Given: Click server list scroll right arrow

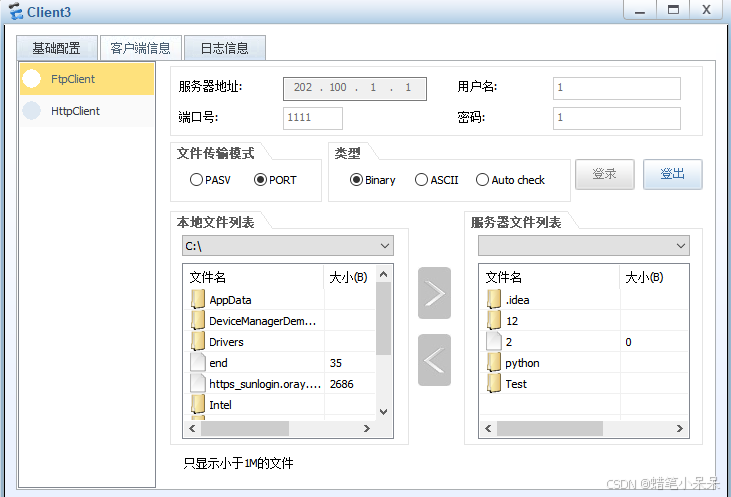Looking at the screenshot, I should 680,428.
